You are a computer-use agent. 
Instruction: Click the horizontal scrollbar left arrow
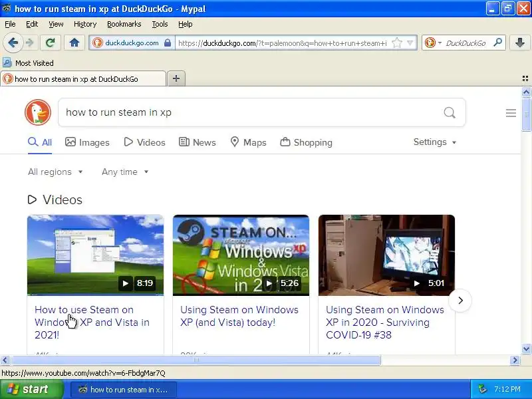(5, 360)
